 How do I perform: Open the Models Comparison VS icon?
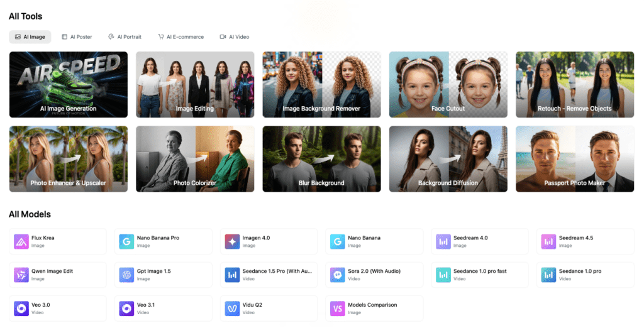pyautogui.click(x=338, y=308)
